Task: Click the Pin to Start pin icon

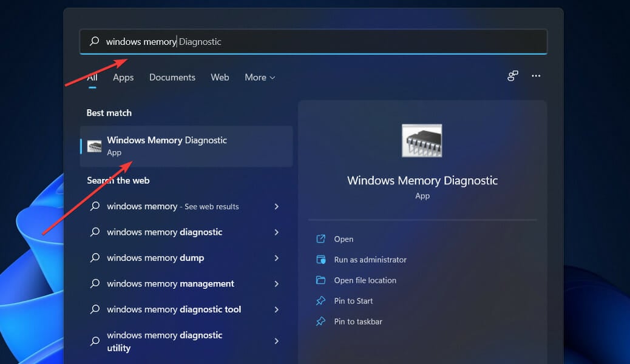Action: 320,300
